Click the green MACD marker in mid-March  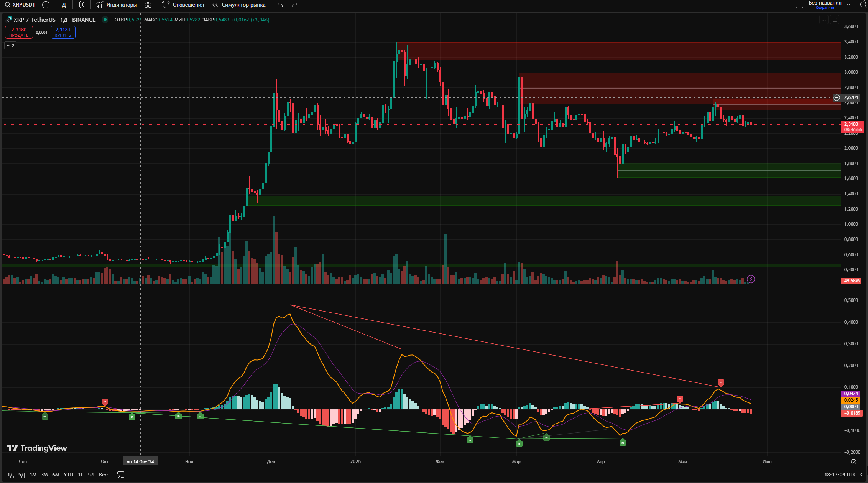pyautogui.click(x=546, y=437)
